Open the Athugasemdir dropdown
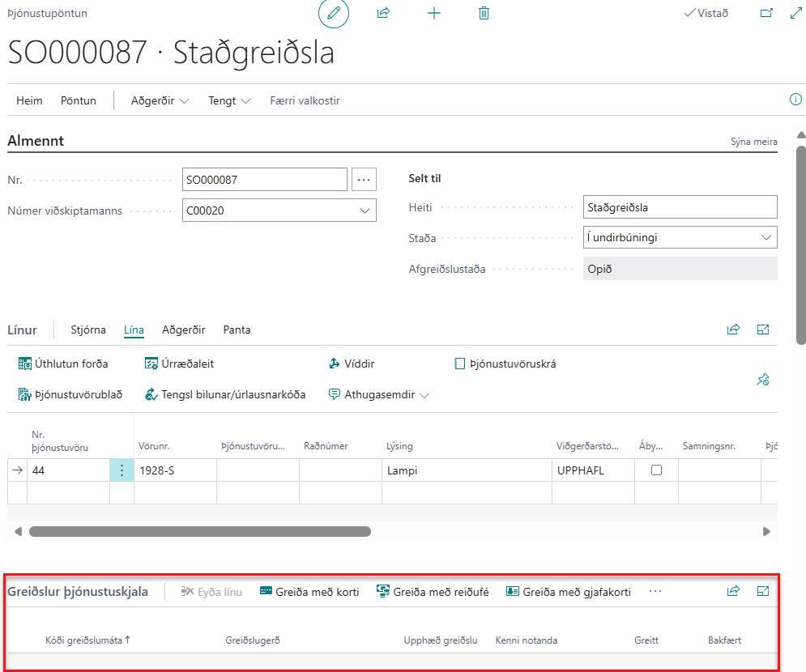The width and height of the screenshot is (806, 672). coord(378,395)
